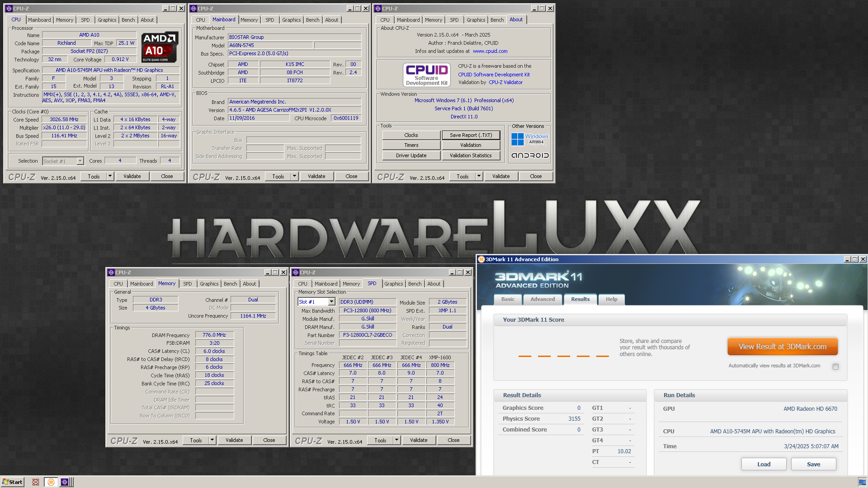The width and height of the screenshot is (868, 488).
Task: Click the Show Desktop tray icon
Action: click(x=862, y=482)
